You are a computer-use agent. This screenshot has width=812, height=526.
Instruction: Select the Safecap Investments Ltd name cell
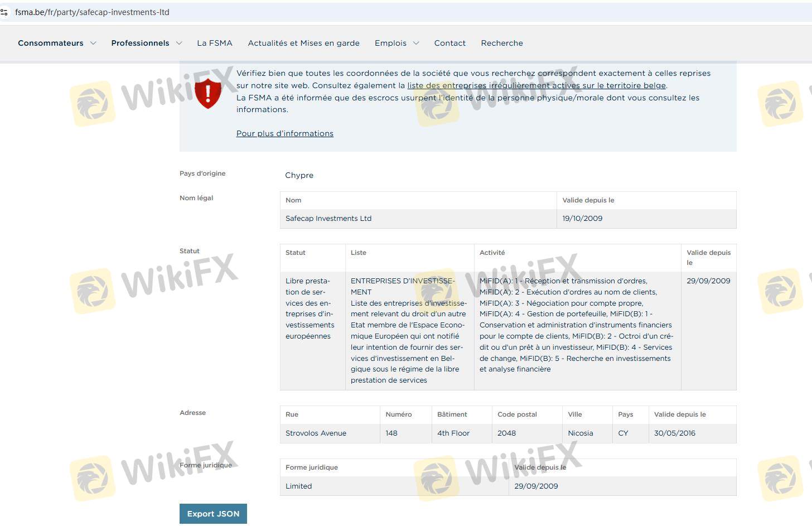pos(418,219)
